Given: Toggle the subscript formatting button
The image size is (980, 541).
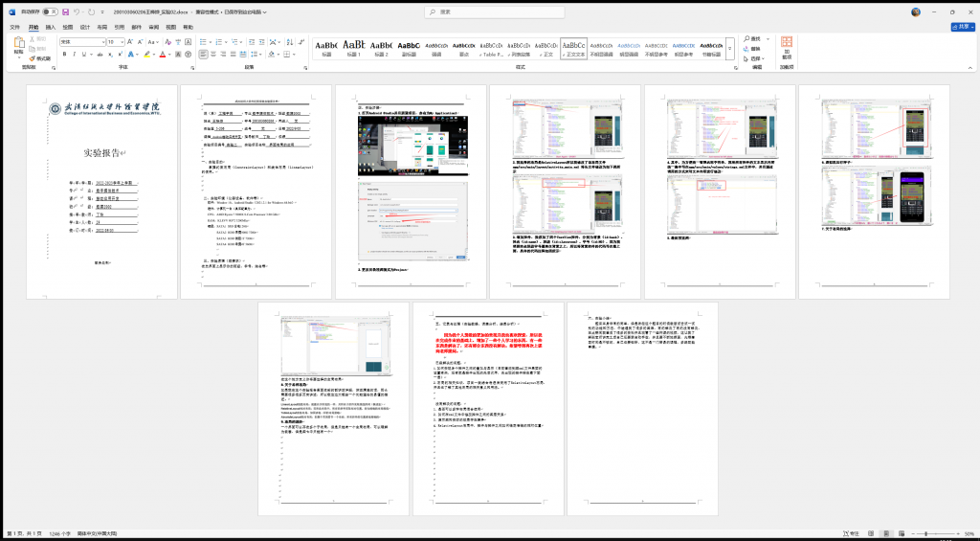Looking at the screenshot, I should coord(107,55).
